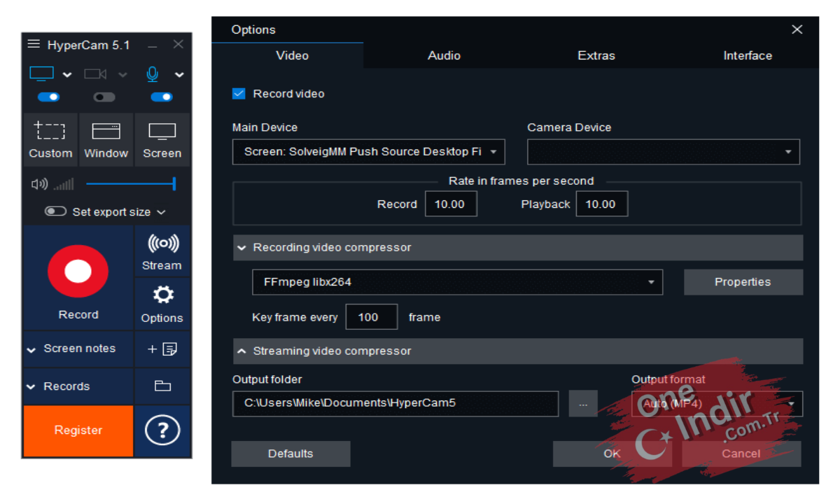
Task: Click Cancel in the Options dialog
Action: pos(741,454)
